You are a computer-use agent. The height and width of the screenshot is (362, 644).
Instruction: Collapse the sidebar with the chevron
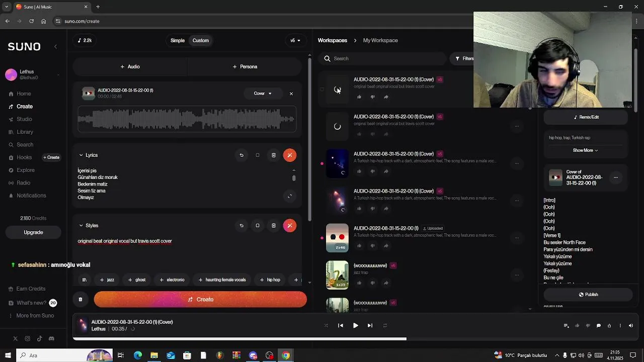[x=55, y=46]
